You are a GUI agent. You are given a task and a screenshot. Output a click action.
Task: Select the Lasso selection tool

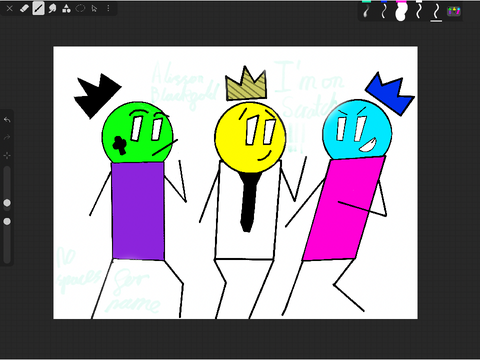(x=80, y=8)
